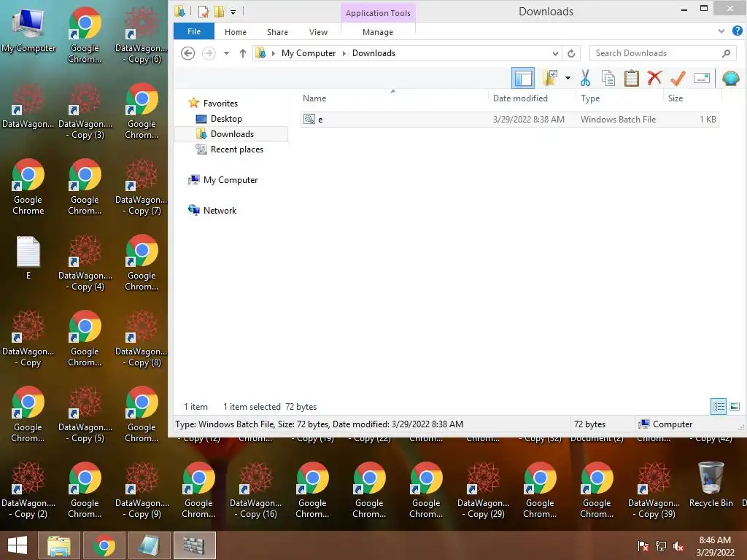Click inside the Search Downloads box
The width and height of the screenshot is (747, 560).
pyautogui.click(x=655, y=53)
